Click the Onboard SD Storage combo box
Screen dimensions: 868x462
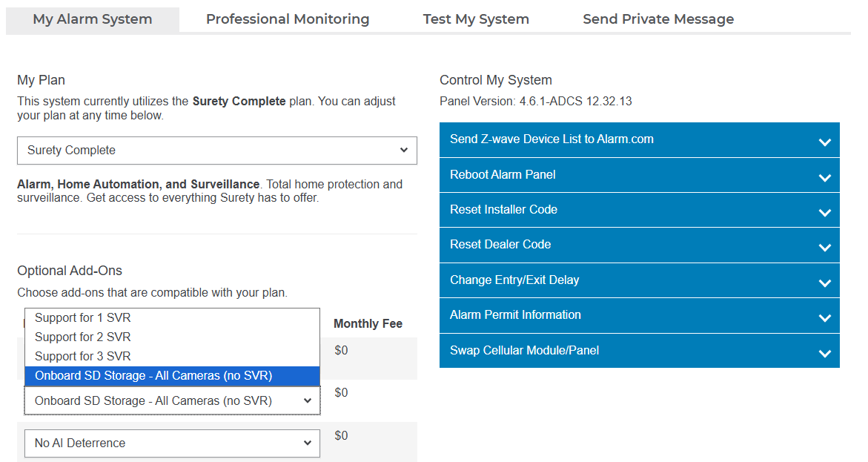[172, 401]
